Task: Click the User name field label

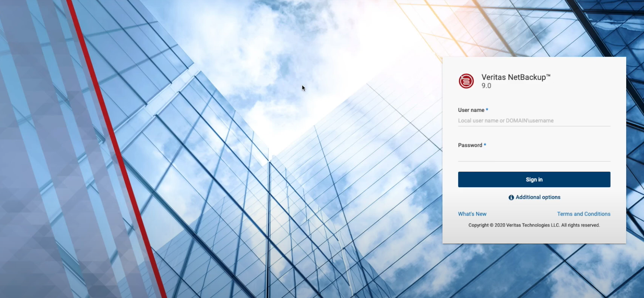Action: (471, 110)
